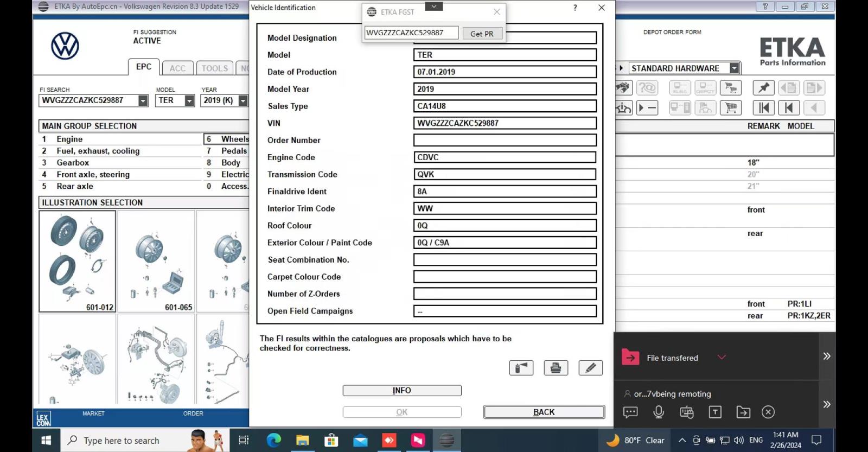Select main group 4 Front axle, steering
The image size is (868, 452).
click(x=120, y=174)
